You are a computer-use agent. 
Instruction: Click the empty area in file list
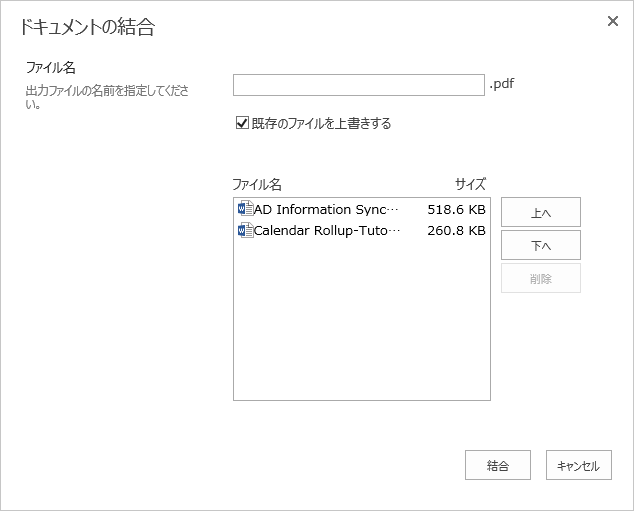coord(361,320)
